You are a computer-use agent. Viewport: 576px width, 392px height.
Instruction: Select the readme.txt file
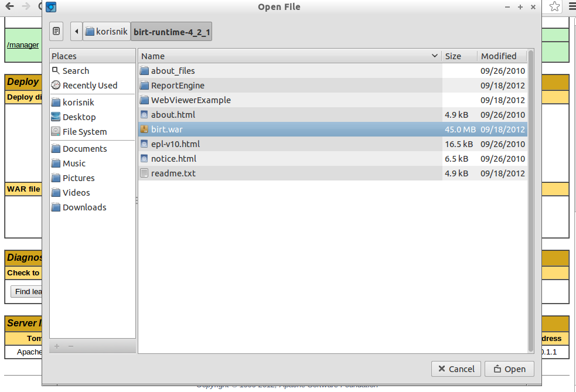pyautogui.click(x=333, y=173)
